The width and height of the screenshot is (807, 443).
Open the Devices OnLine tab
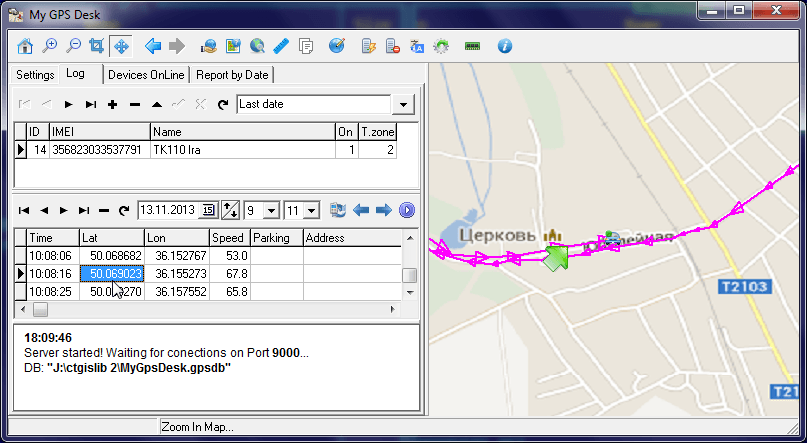(147, 75)
